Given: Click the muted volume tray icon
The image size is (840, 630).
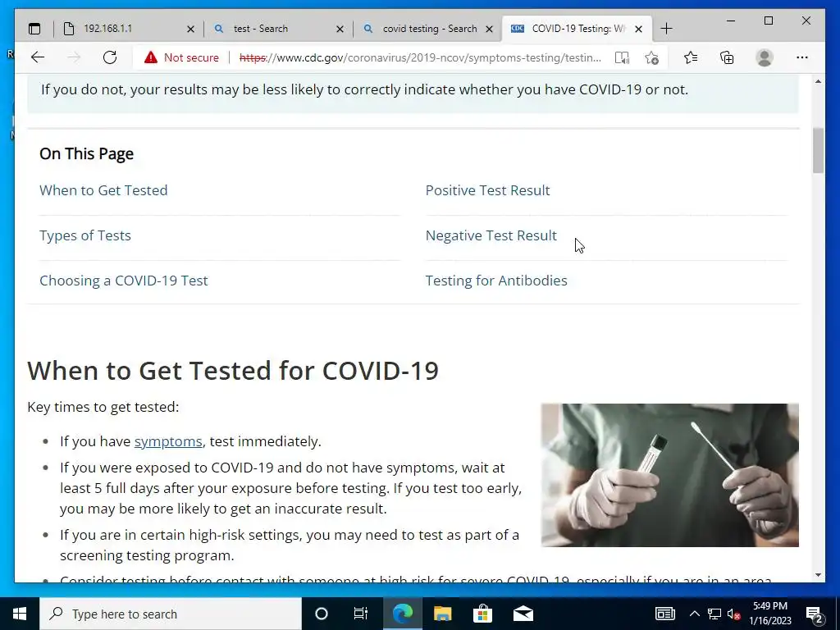Looking at the screenshot, I should (734, 614).
